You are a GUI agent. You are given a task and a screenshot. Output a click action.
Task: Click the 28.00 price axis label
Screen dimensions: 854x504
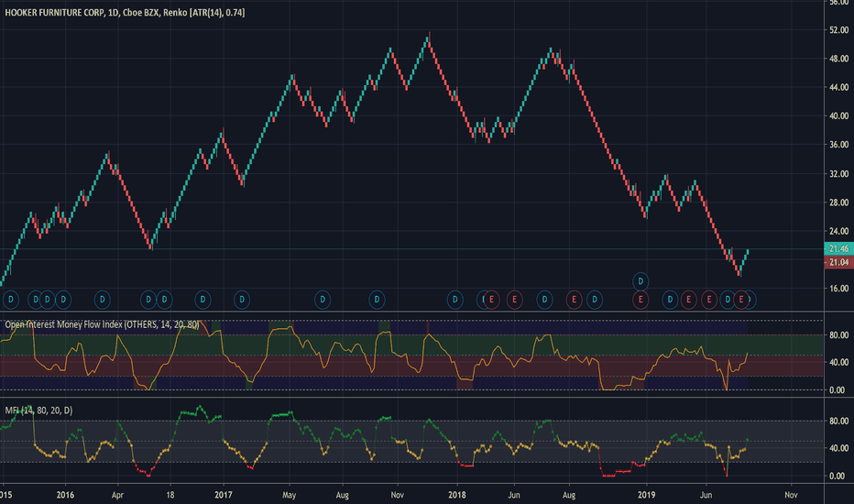tap(838, 203)
